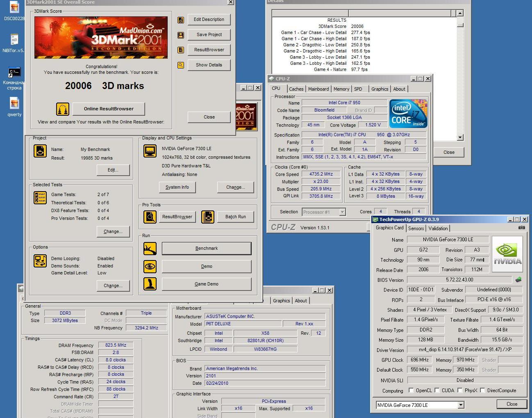This screenshot has width=532, height=418.
Task: Click the Display and CPU Settings monitor icon
Action: point(150,151)
